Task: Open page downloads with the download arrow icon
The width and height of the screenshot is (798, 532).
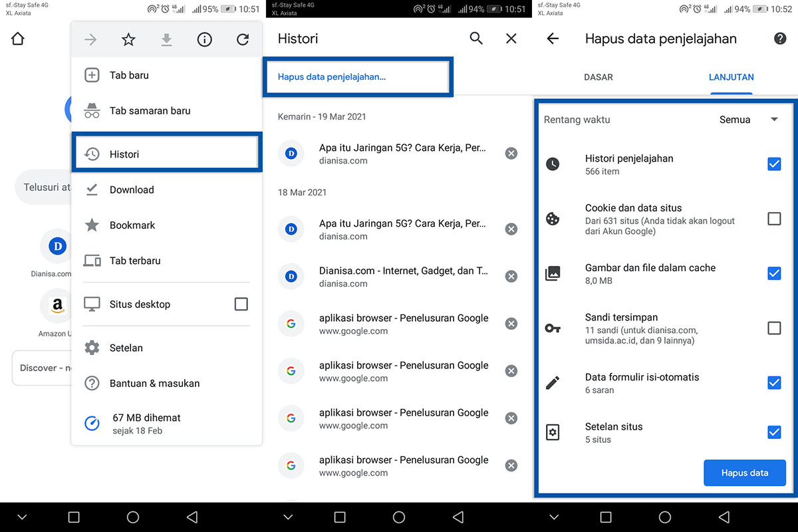Action: [x=166, y=39]
